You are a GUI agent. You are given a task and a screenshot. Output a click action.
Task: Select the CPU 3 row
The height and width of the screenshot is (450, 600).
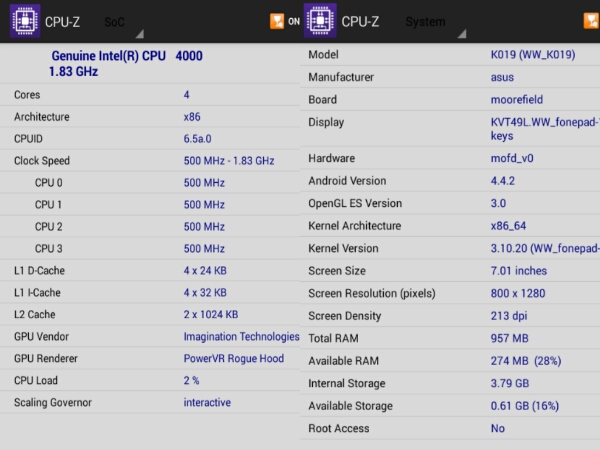[x=150, y=249]
